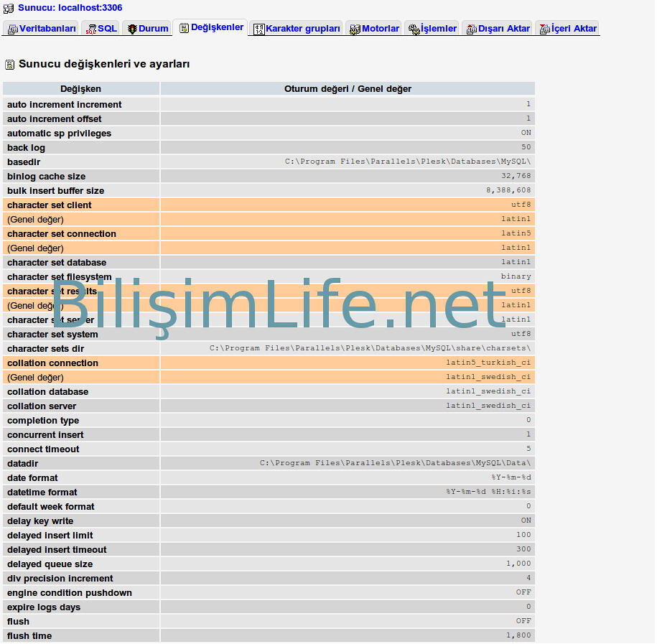Click icon beside Sunucu değişkenleri ve ayarları heading
The width and height of the screenshot is (657, 644).
click(9, 65)
